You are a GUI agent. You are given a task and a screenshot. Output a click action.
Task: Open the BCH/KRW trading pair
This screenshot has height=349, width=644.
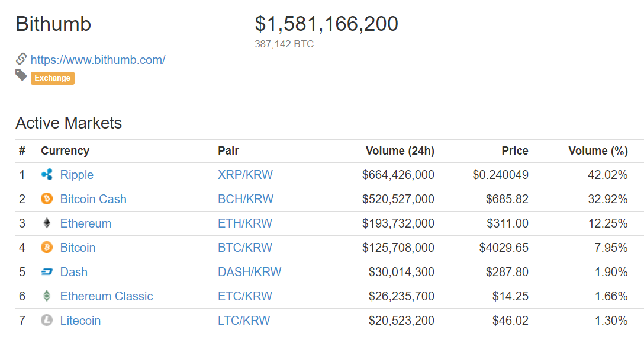(x=246, y=199)
